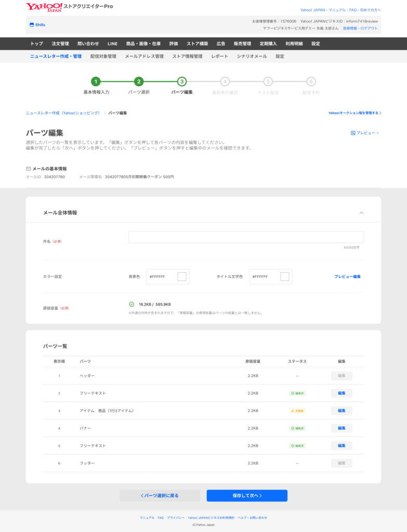Focus the 件名 subject input field

(x=246, y=237)
